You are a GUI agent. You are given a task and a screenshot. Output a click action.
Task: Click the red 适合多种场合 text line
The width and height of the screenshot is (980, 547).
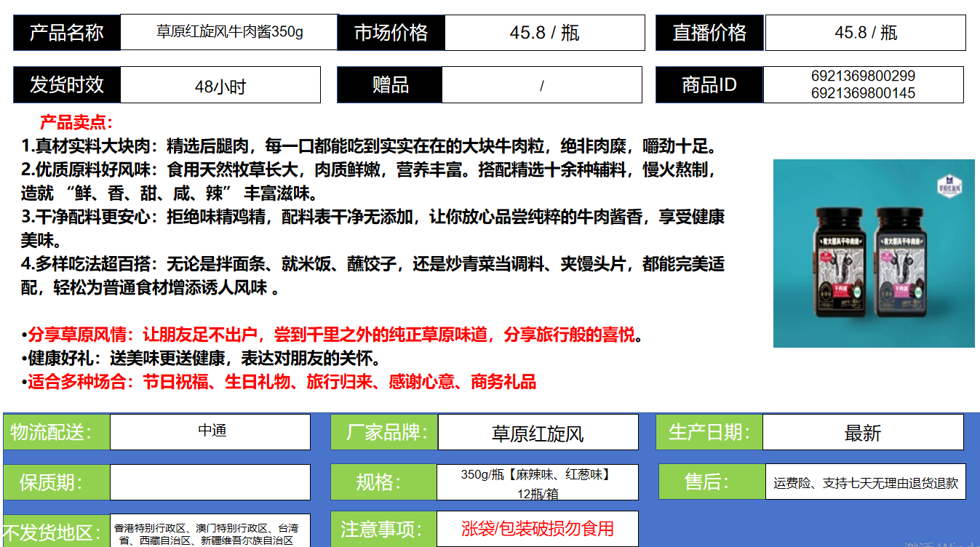[281, 382]
